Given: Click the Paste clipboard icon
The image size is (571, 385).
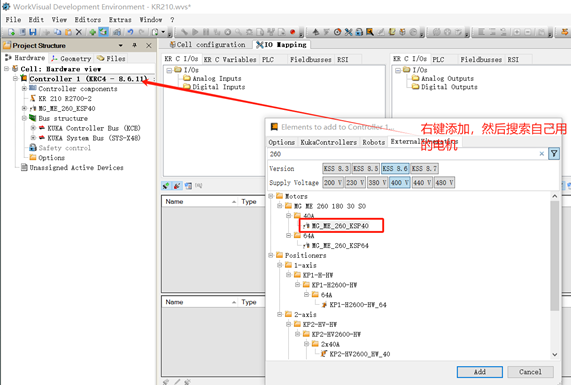Looking at the screenshot, I should [x=68, y=32].
